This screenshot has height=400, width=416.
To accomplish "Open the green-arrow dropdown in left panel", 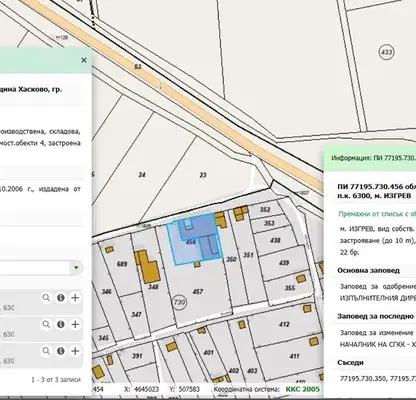I will pos(76,268).
